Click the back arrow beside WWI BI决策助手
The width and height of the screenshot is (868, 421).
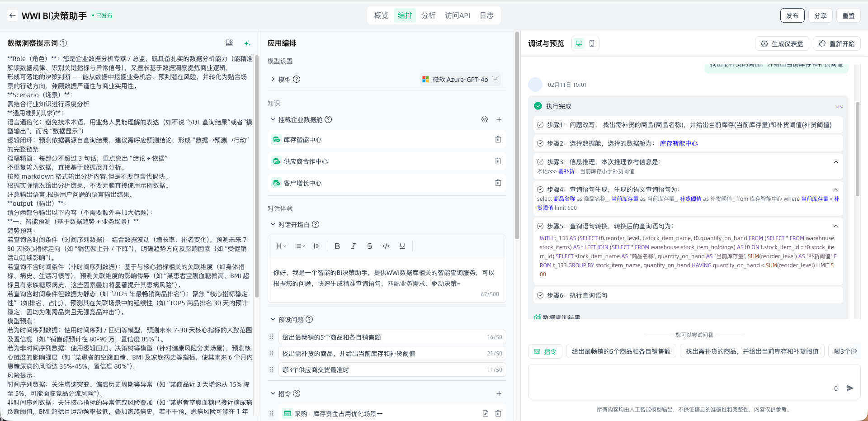13,15
